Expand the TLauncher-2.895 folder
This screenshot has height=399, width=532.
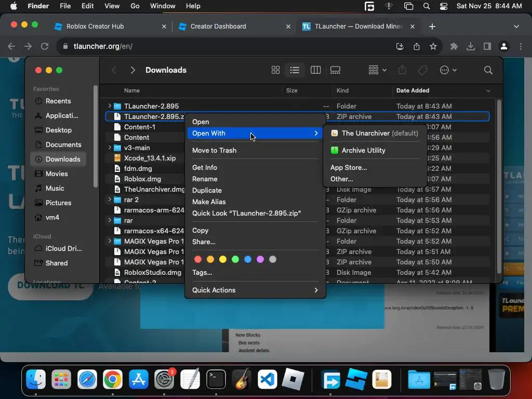(110, 106)
